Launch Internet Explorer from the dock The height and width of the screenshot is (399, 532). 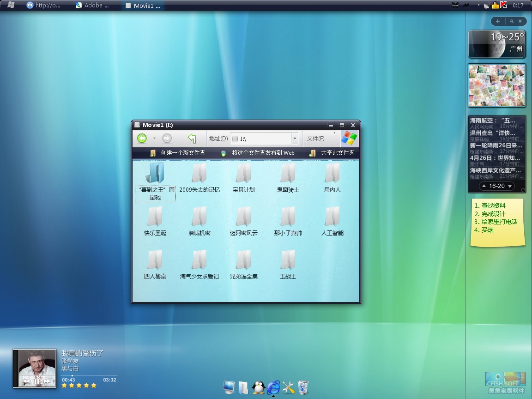tap(273, 387)
